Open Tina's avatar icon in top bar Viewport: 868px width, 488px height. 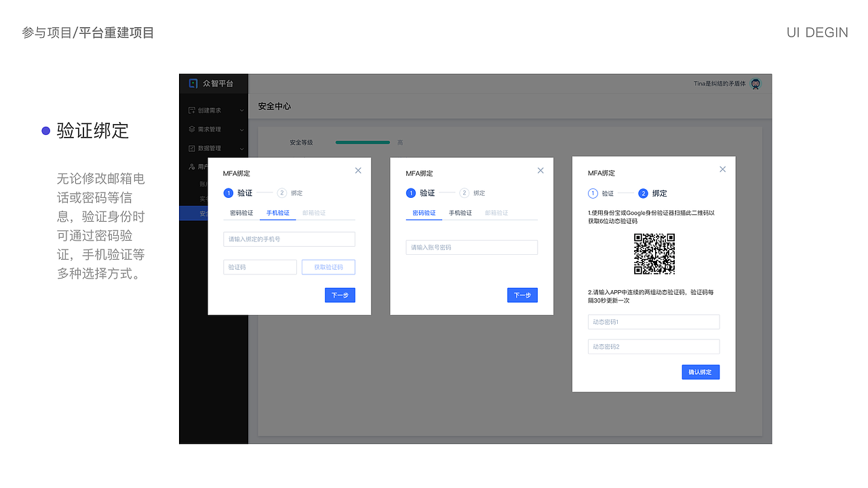click(755, 83)
